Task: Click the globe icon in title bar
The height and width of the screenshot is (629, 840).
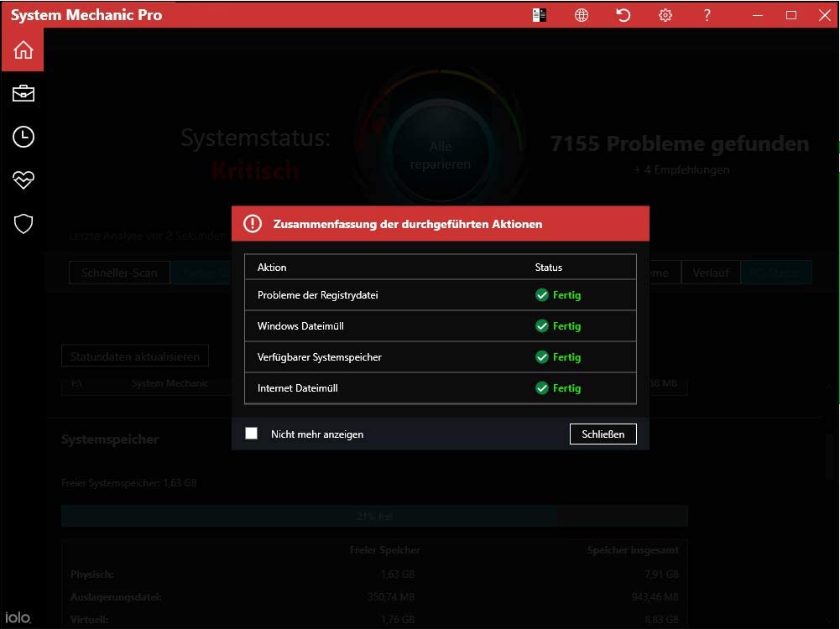Action: tap(582, 15)
